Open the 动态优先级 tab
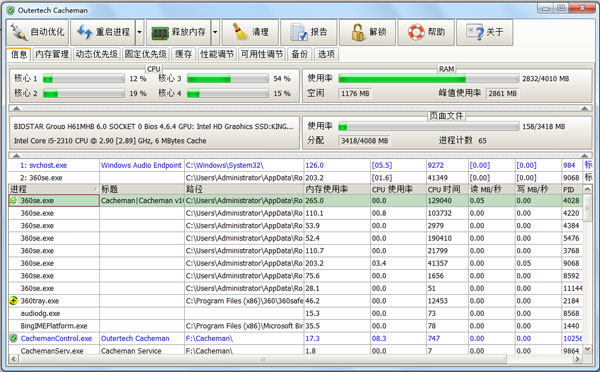Screen dimensions: 600x372 click(96, 54)
